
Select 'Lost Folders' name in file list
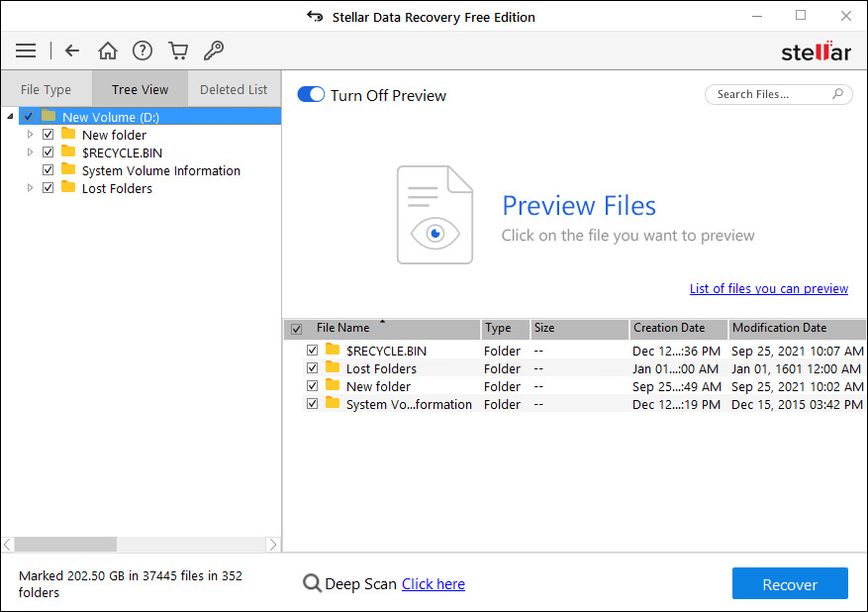click(x=381, y=368)
